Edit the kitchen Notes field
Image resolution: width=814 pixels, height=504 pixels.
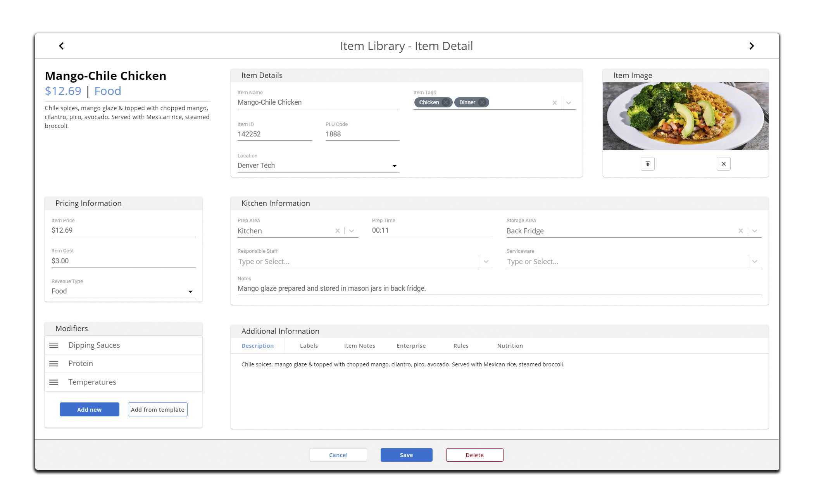499,288
